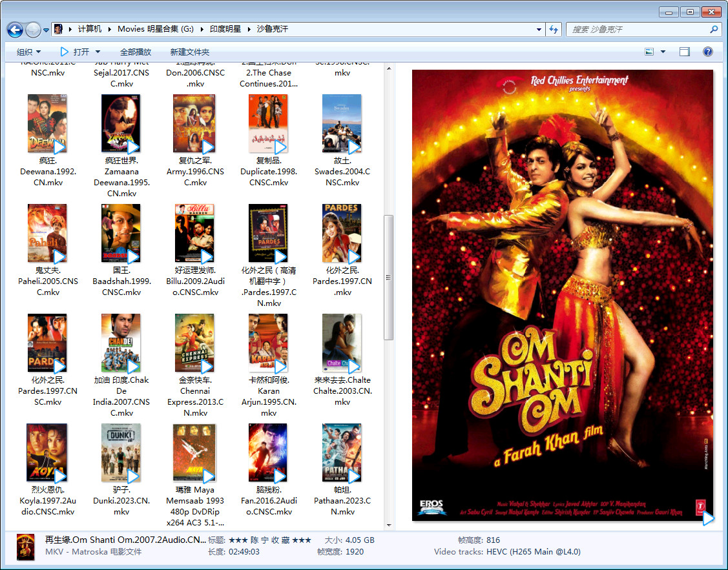Viewport: 728px width, 570px height.
Task: Expand the address bar history dropdown
Action: [x=539, y=29]
